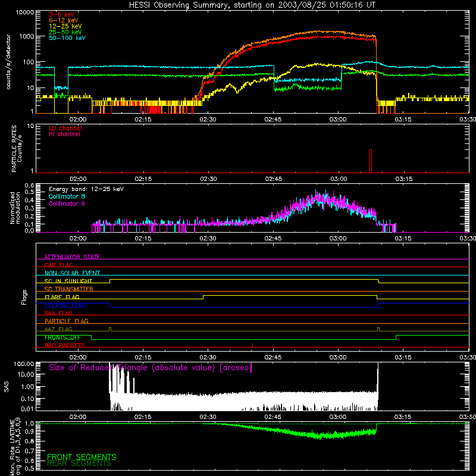Click the Mon. Rate LIVETIME axis label

pyautogui.click(x=15, y=447)
